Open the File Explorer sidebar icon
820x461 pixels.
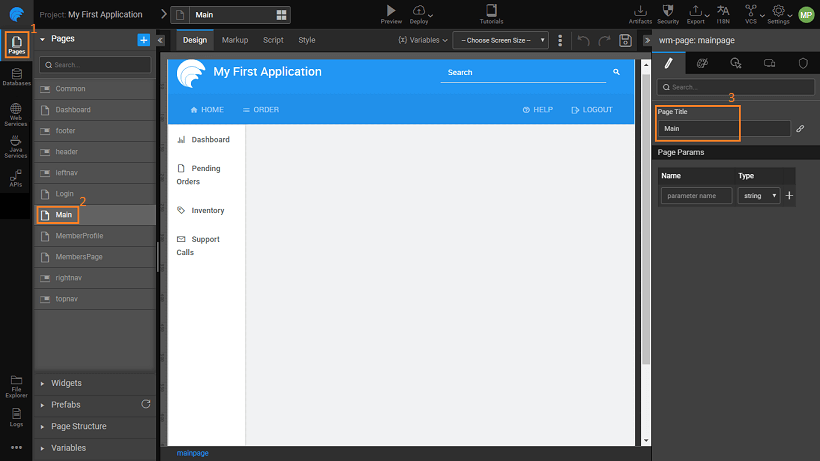click(16, 384)
